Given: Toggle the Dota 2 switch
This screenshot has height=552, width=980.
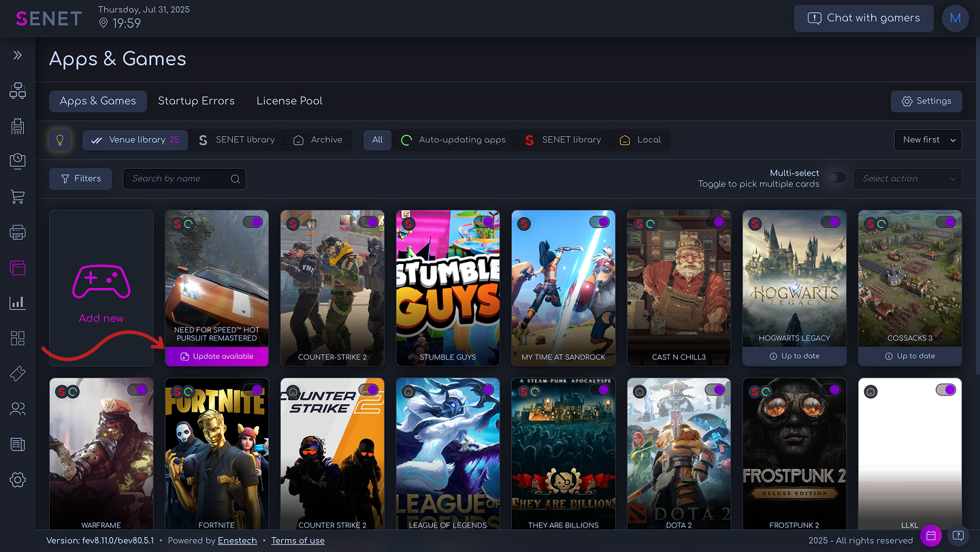Looking at the screenshot, I should 715,390.
